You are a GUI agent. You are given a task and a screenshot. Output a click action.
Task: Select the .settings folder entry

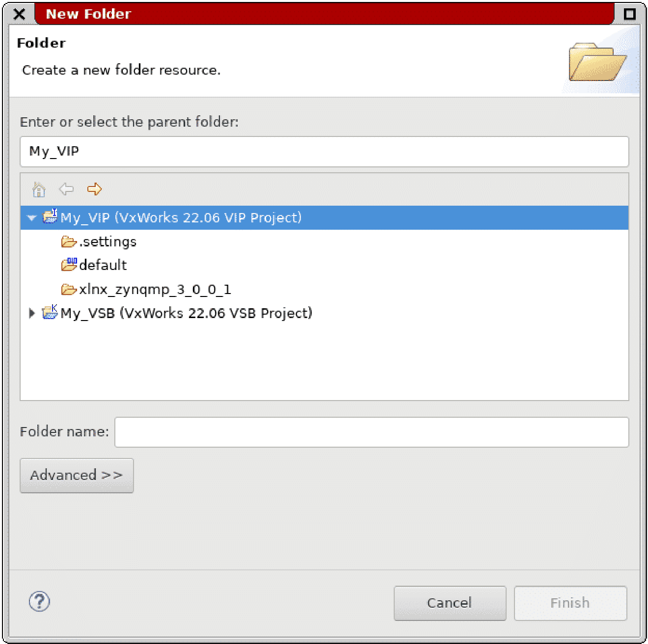[x=108, y=241]
